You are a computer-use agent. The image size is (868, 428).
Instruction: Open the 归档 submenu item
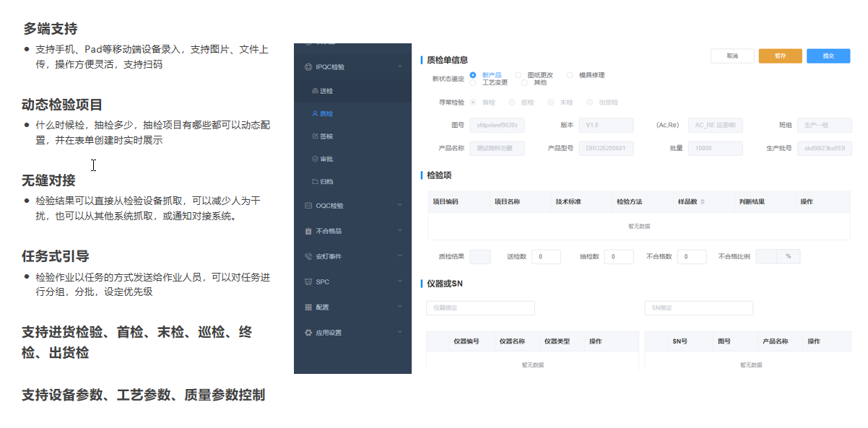point(352,181)
